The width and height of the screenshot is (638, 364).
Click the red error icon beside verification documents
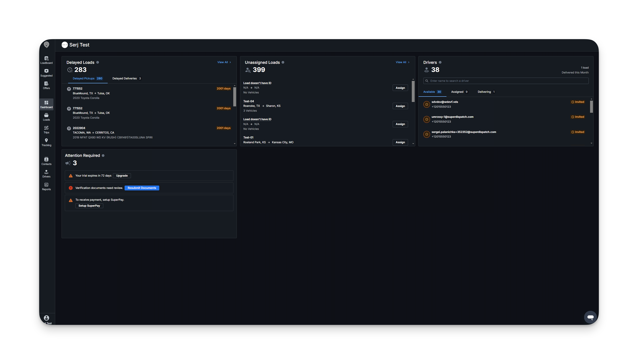[x=71, y=188]
